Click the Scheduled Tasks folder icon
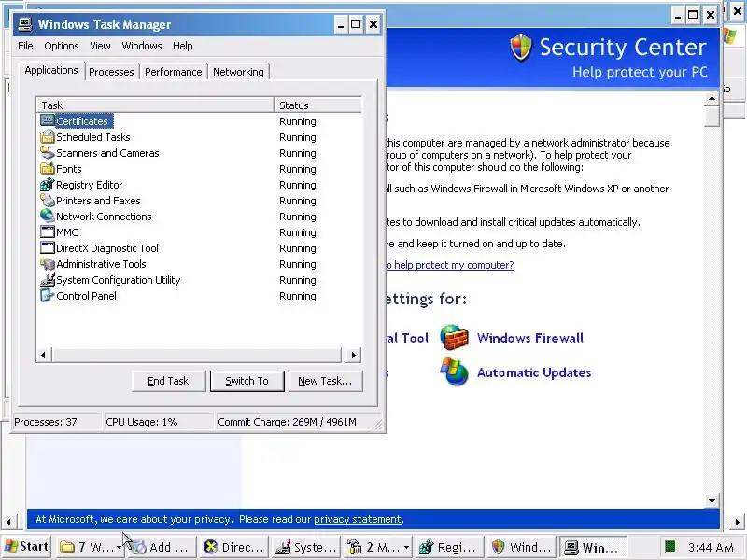This screenshot has width=747, height=560. (x=48, y=136)
